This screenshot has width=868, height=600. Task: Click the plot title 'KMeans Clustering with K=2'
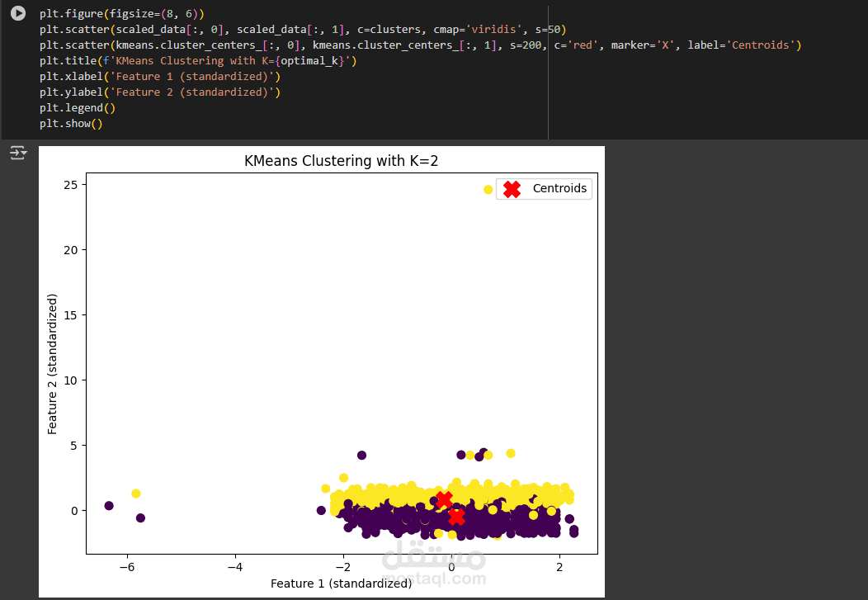(x=341, y=161)
